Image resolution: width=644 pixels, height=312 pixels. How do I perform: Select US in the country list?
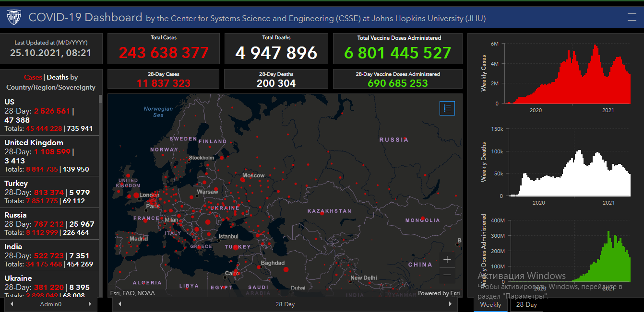48,115
